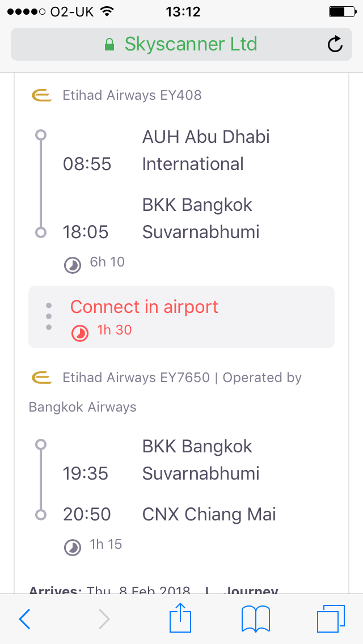Tap Etihad logo beside EY408
363x644 pixels.
pos(41,96)
